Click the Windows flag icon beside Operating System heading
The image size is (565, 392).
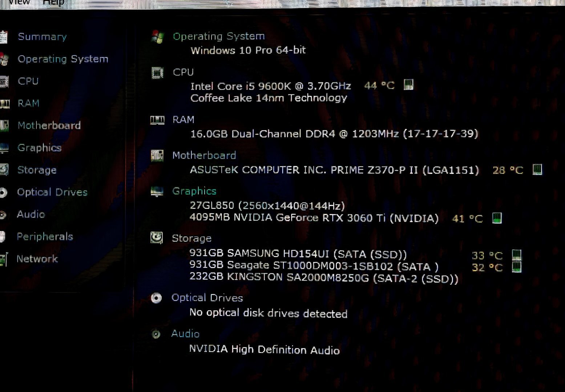tap(158, 37)
